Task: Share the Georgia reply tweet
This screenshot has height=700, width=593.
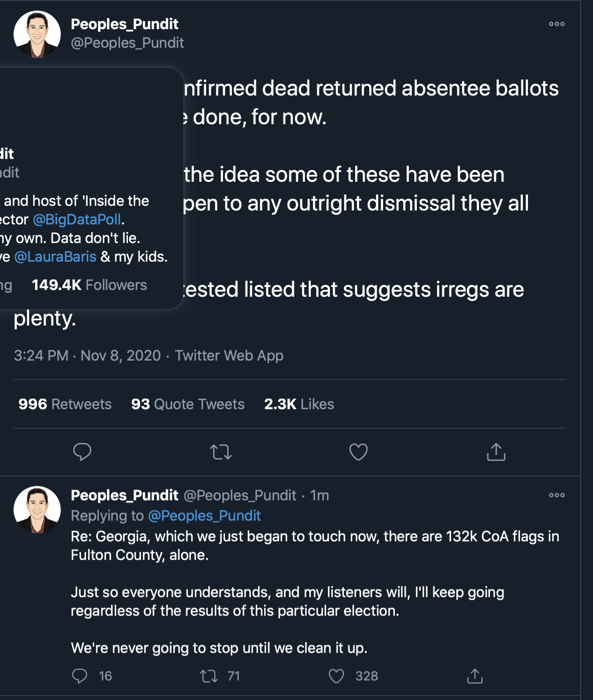Action: pyautogui.click(x=475, y=676)
